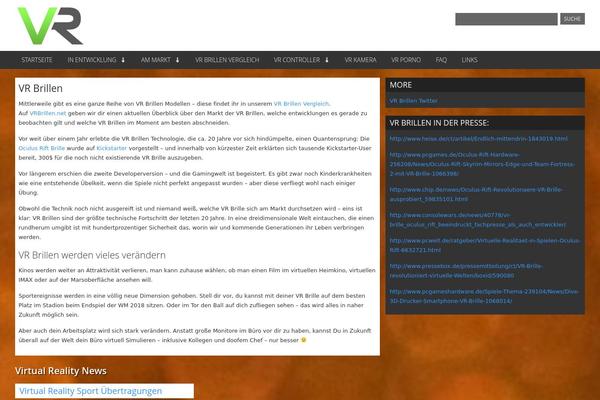This screenshot has width=600, height=400.
Task: Open the In Entwicklung menu item
Action: [92, 60]
